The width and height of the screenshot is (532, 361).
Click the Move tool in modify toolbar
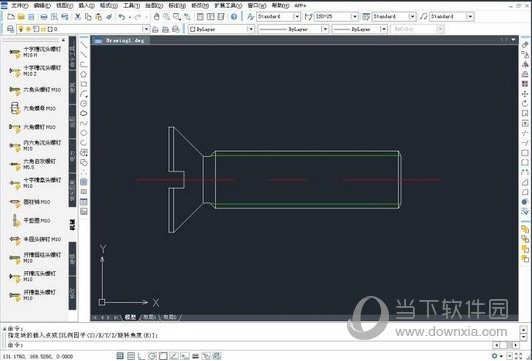coord(525,94)
